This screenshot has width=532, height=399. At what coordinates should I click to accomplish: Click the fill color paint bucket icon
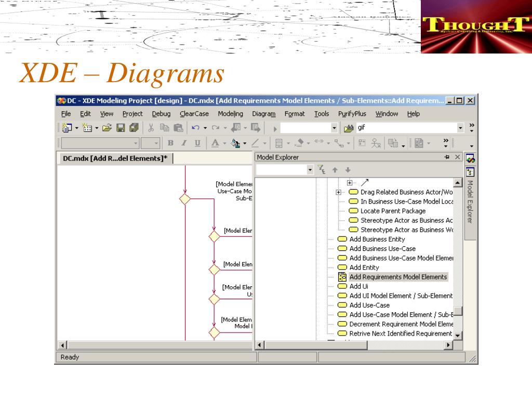pyautogui.click(x=235, y=143)
